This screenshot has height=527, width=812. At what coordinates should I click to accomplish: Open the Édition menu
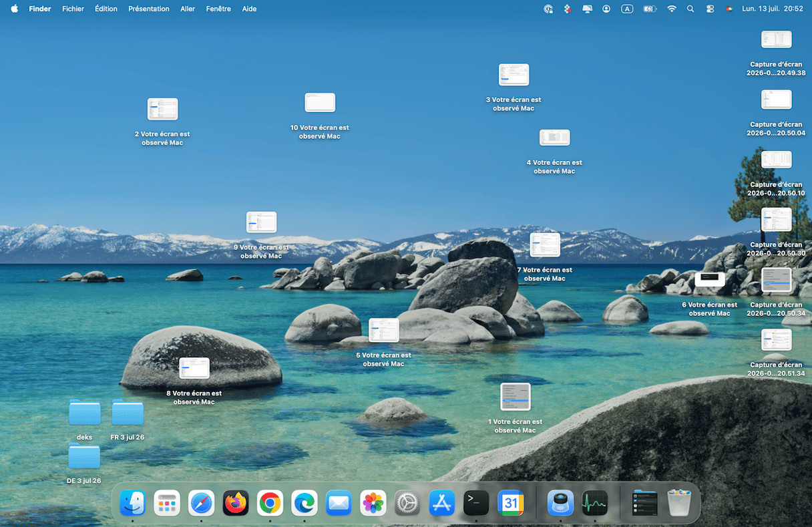click(106, 9)
